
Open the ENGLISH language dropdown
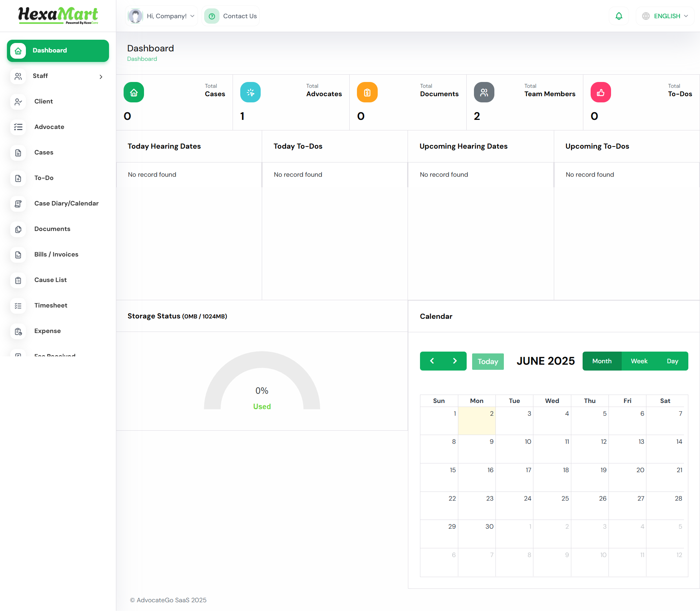[x=665, y=16]
